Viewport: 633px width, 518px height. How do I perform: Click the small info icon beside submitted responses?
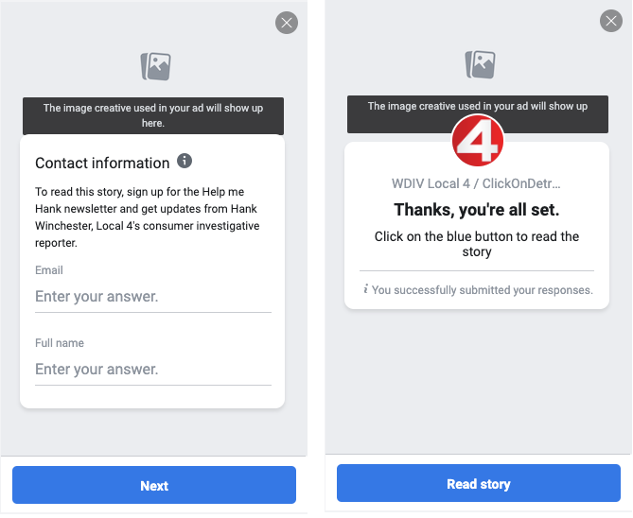click(x=366, y=289)
